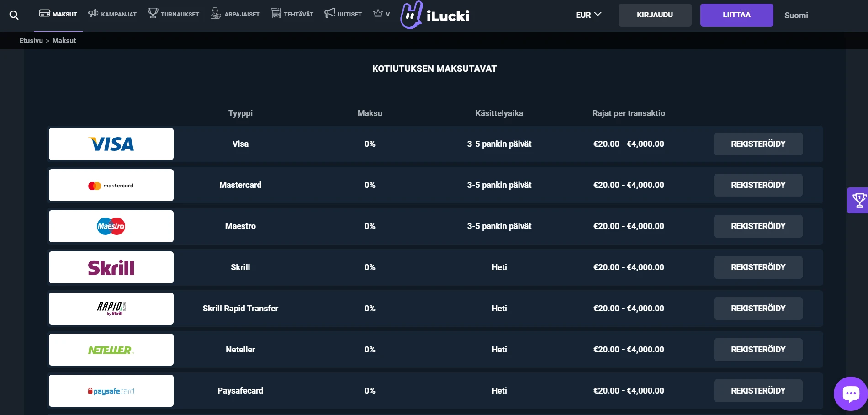The height and width of the screenshot is (415, 868).
Task: Click the Visa logo tile
Action: click(x=111, y=144)
